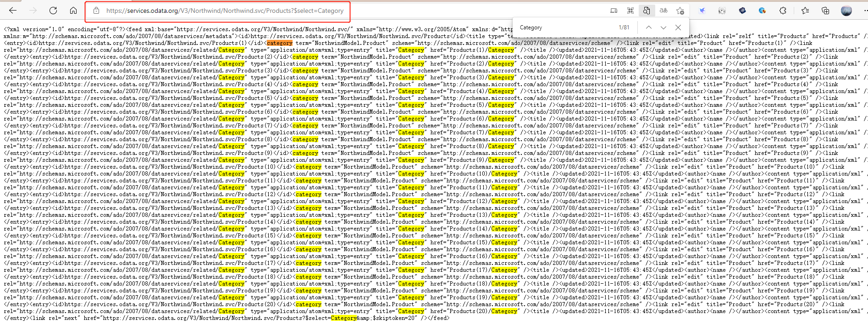View site info via the lock icon

[96, 11]
